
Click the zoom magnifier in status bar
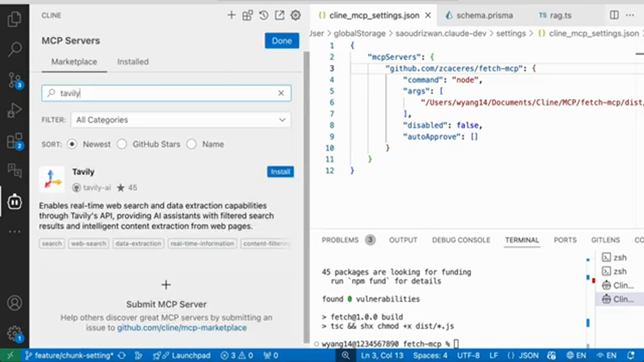[346, 355]
